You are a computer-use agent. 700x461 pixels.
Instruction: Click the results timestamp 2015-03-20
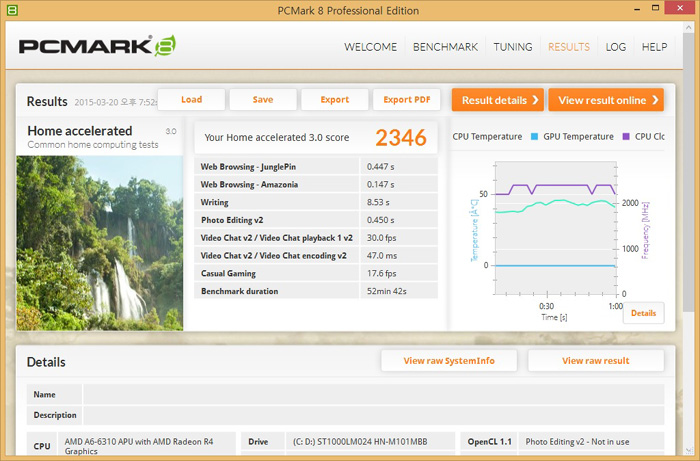(115, 102)
